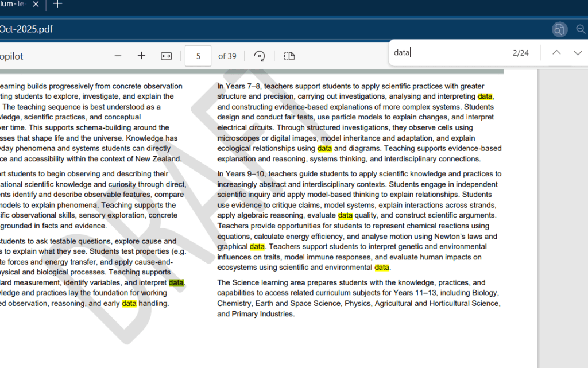Toggle fit to width view
Viewport: 588px width, 368px height.
[166, 56]
